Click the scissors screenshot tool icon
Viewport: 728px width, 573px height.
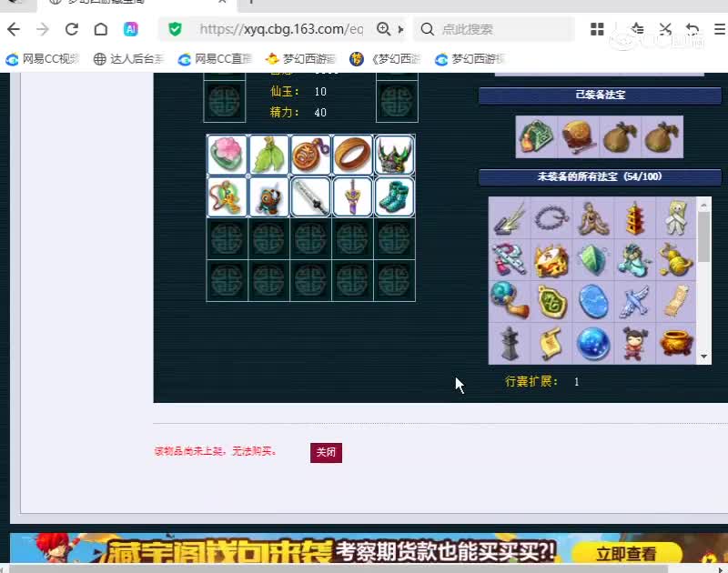pyautogui.click(x=665, y=29)
